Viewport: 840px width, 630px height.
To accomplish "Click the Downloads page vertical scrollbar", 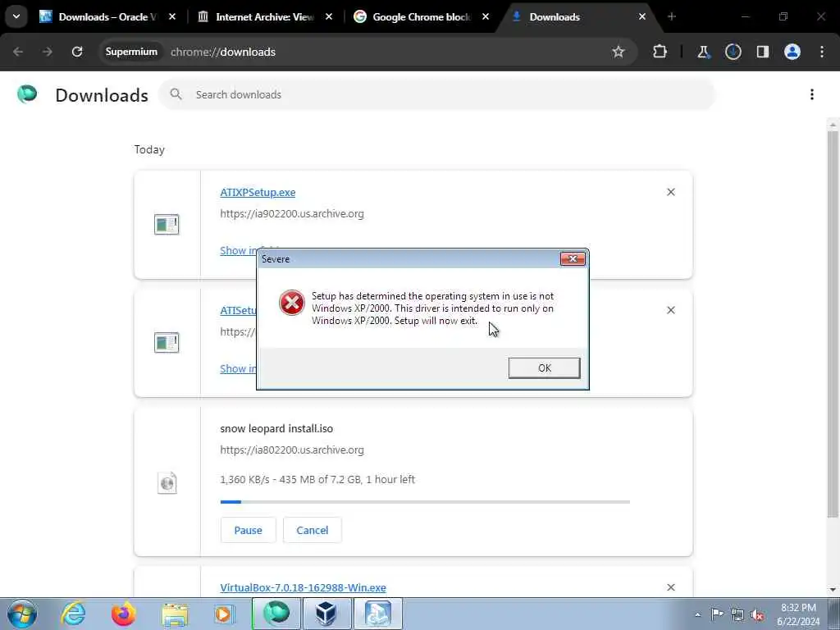I will (x=833, y=324).
